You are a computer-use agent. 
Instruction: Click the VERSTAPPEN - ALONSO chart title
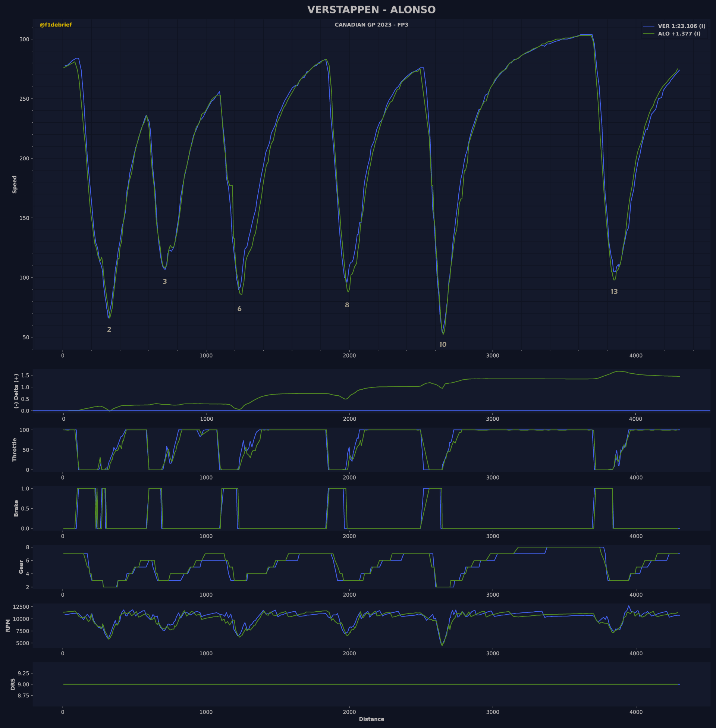[x=371, y=10]
